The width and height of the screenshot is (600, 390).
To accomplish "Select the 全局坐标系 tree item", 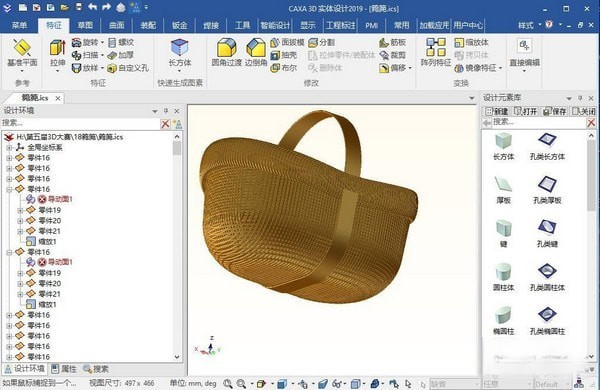I will tap(45, 147).
